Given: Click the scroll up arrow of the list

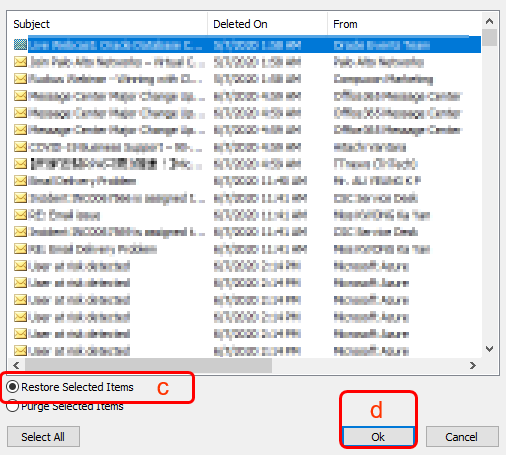Looking at the screenshot, I should 489,21.
